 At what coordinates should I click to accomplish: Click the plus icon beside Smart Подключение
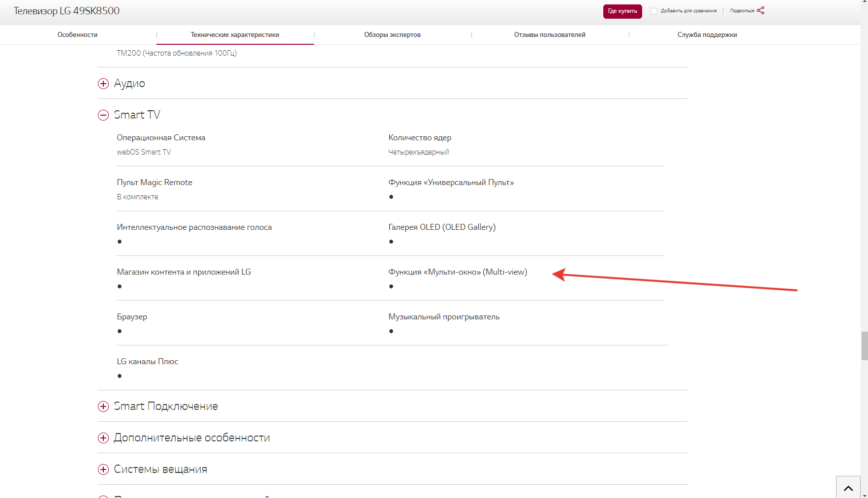click(x=103, y=406)
